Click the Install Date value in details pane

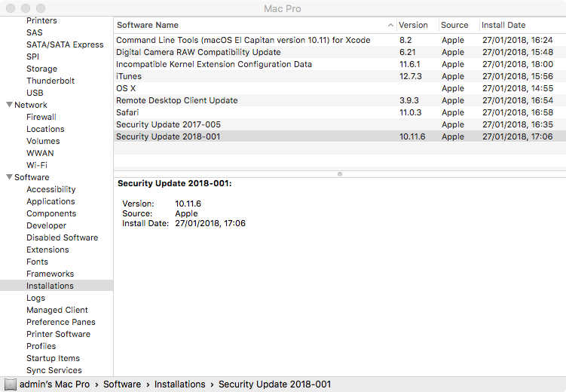coord(210,223)
